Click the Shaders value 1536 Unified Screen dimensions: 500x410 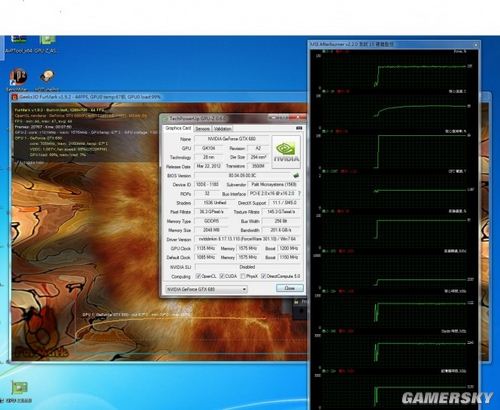point(215,203)
